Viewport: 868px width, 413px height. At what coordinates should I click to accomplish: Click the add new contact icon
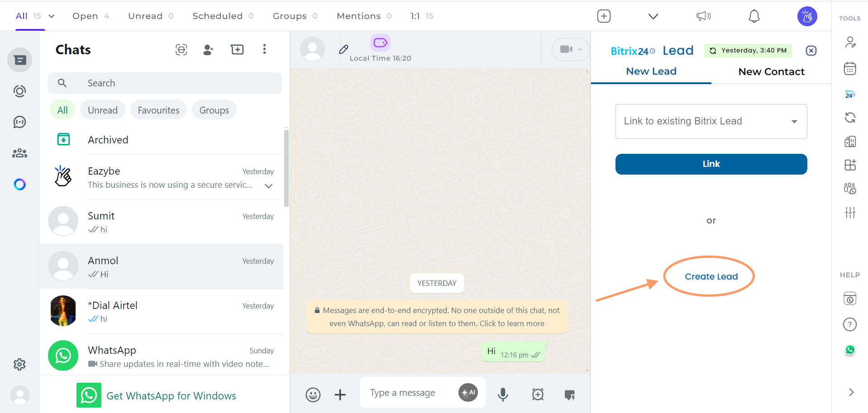coord(208,50)
